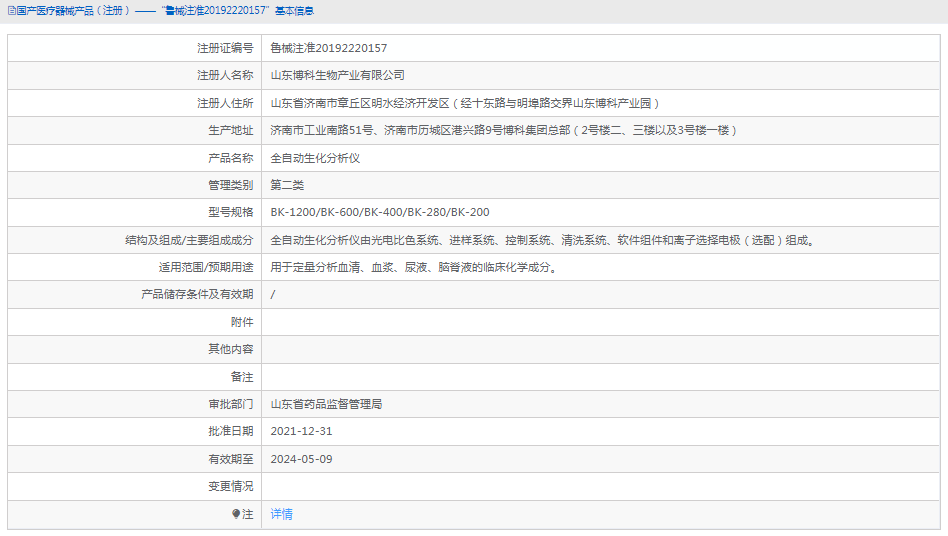948x536 pixels.
Task: Click the bulb icon beside 注
Action: [x=236, y=514]
